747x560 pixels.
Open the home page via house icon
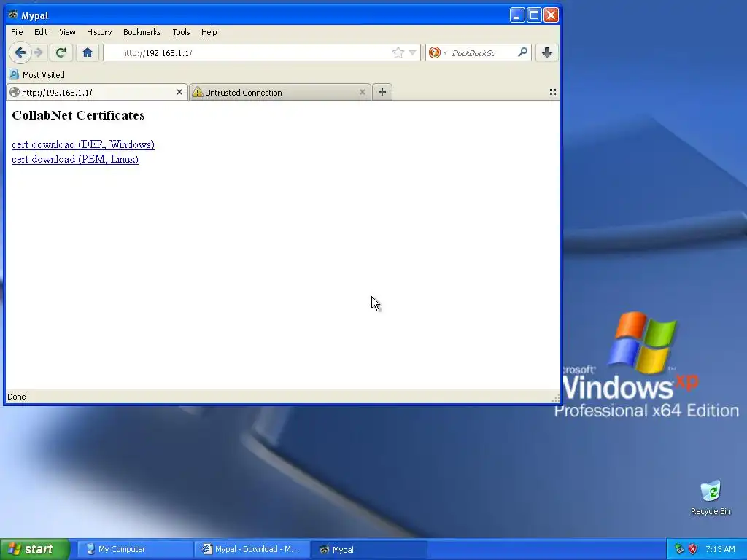pos(88,52)
